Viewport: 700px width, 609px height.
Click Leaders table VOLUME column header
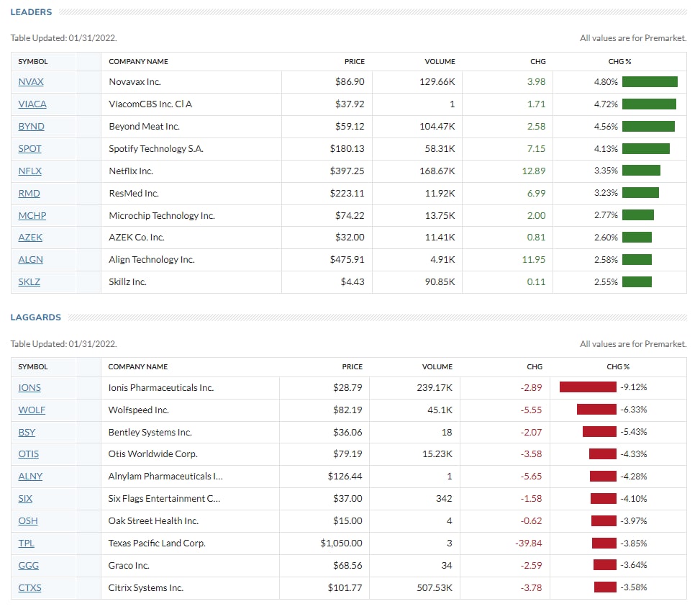click(440, 62)
